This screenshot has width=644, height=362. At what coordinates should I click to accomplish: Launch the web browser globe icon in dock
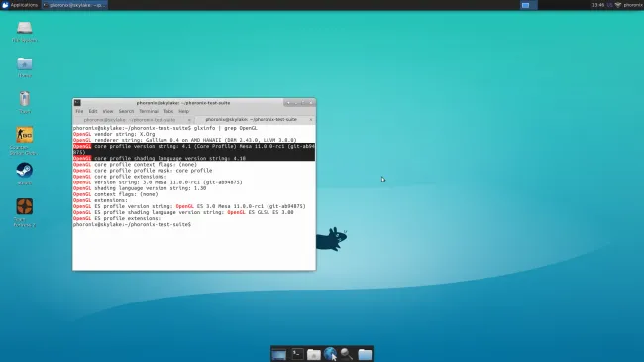[x=330, y=354]
